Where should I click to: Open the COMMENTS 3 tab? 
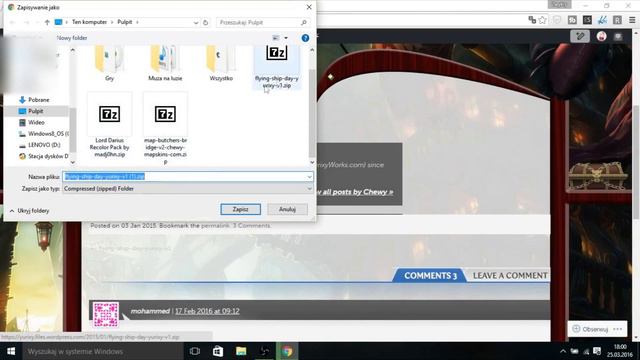click(x=430, y=276)
